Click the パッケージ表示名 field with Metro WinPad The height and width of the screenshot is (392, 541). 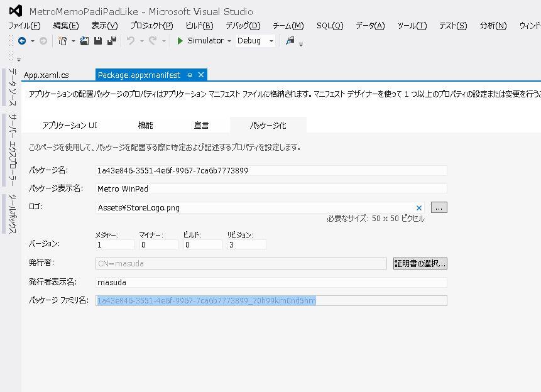point(271,188)
